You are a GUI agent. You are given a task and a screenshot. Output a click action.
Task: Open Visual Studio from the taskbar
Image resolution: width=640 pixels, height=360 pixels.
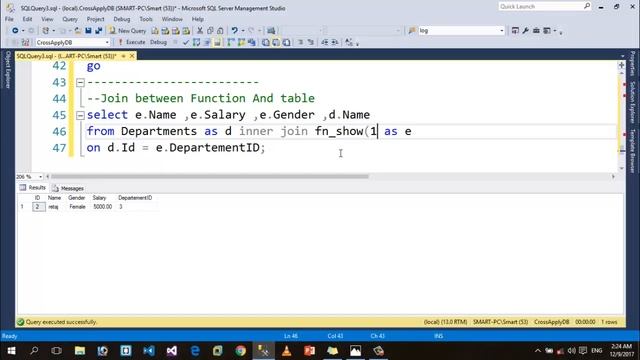coord(172,351)
